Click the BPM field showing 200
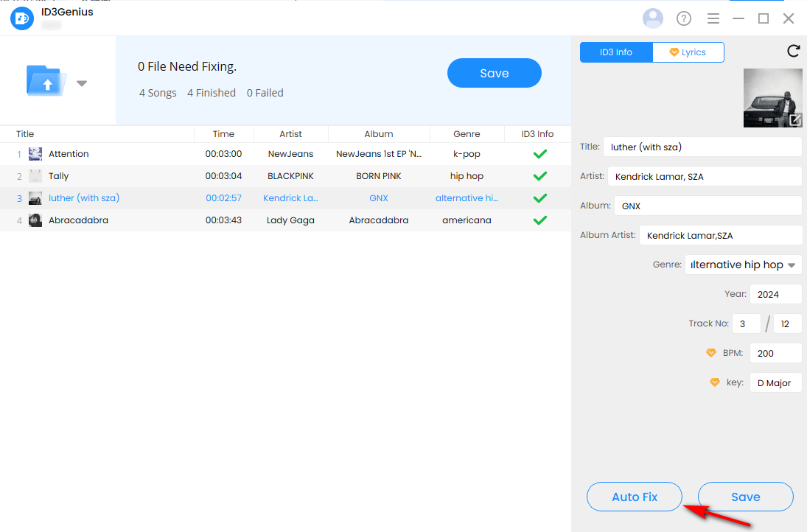Screen dimensions: 807x532 (x=775, y=354)
